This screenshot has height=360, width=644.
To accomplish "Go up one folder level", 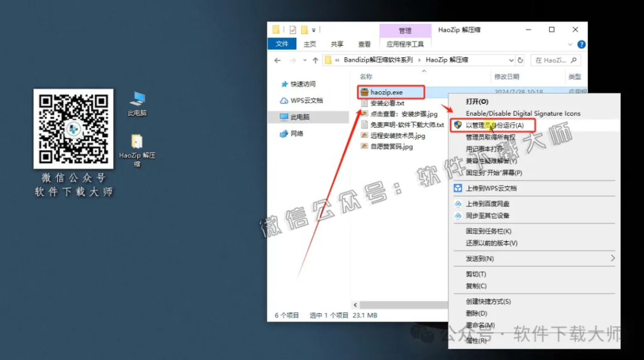I will point(316,60).
